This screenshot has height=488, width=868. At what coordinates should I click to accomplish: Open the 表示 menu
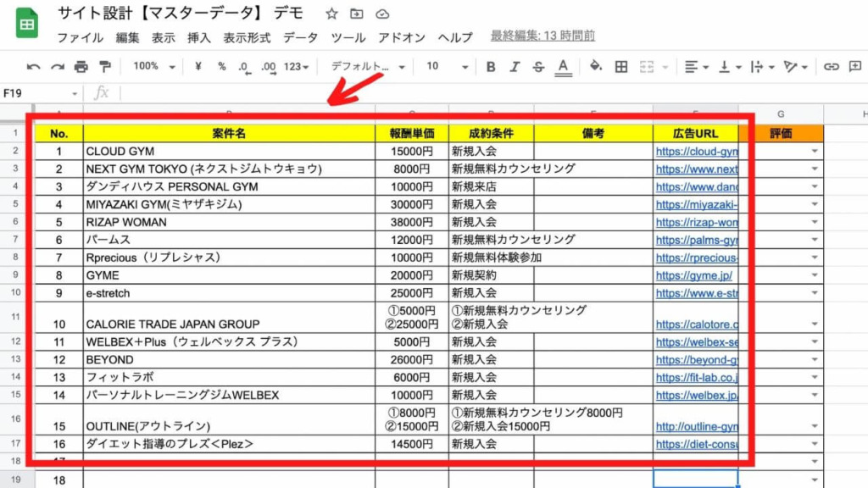(164, 37)
